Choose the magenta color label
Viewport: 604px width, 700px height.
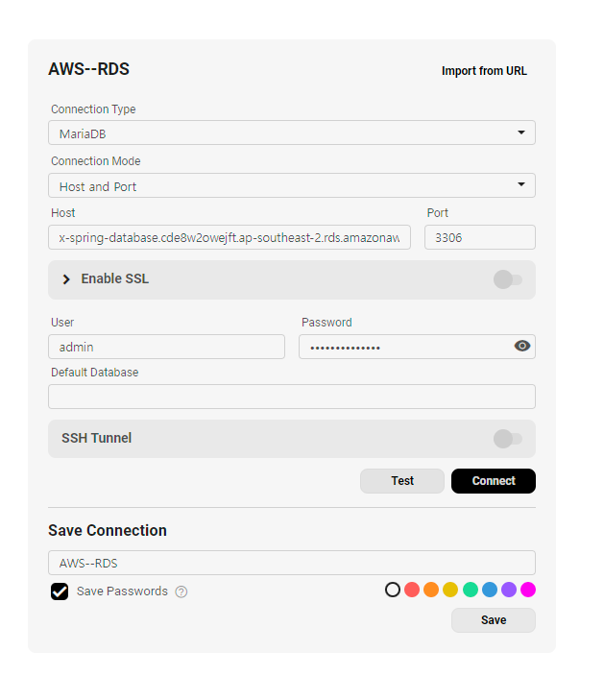click(528, 590)
